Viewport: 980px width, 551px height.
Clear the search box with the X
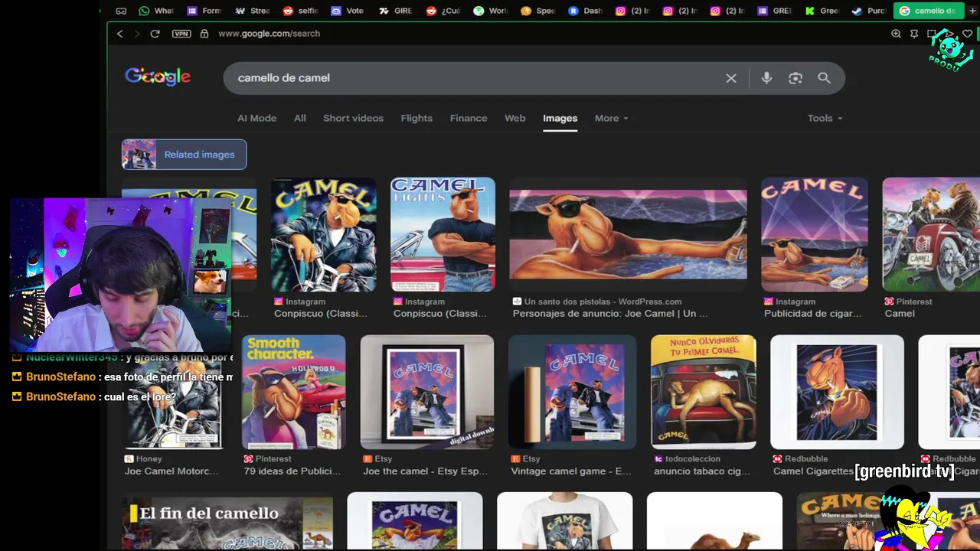point(731,78)
